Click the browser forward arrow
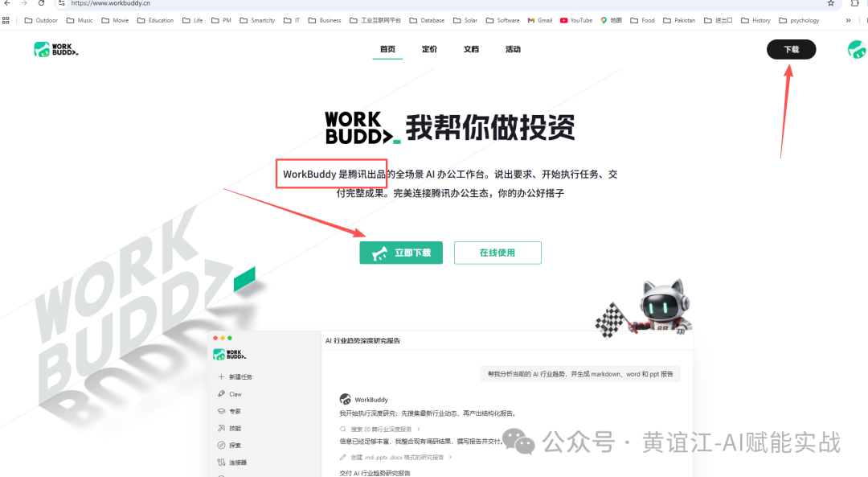This screenshot has width=868, height=477. tap(24, 3)
